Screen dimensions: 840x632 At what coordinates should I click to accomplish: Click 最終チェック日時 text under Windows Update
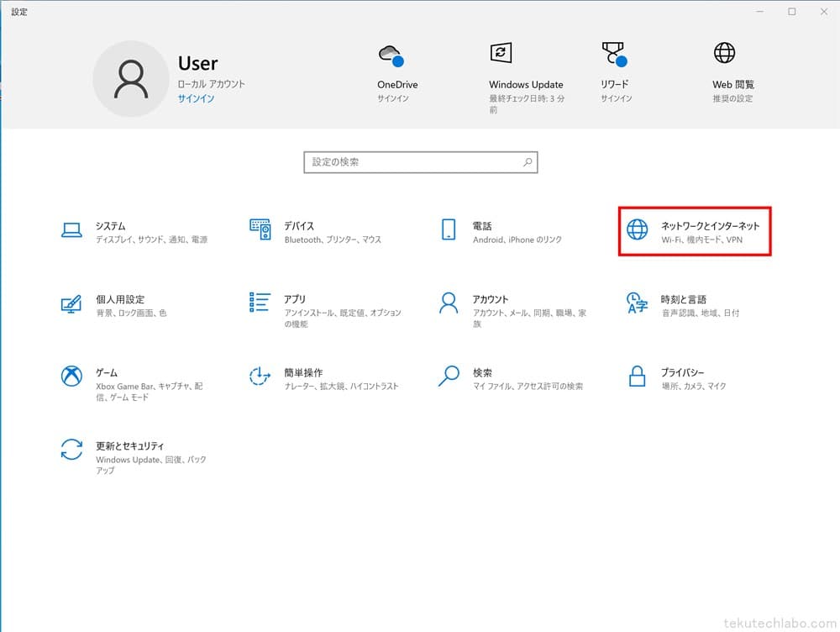pyautogui.click(x=527, y=104)
